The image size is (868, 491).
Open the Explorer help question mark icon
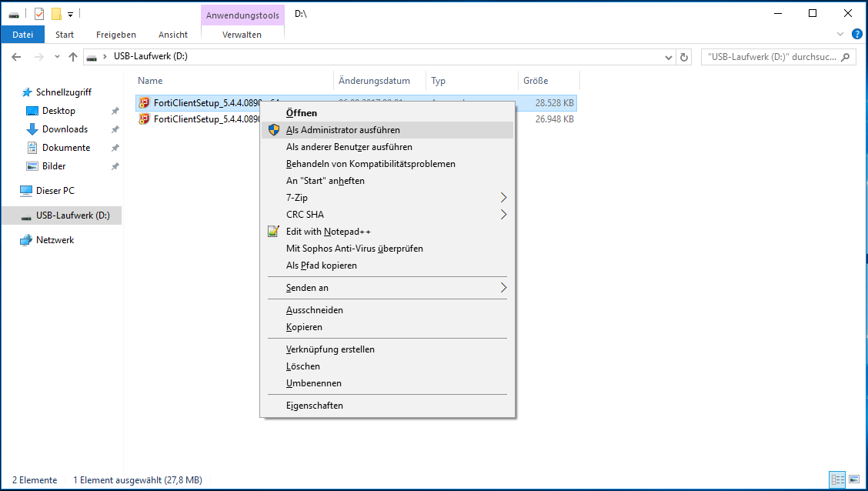pyautogui.click(x=856, y=34)
